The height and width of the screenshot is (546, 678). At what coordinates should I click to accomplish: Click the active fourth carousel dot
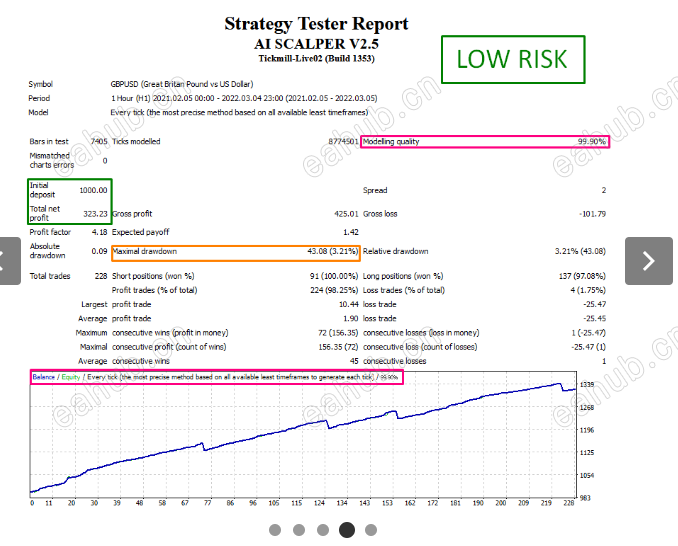[x=347, y=530]
